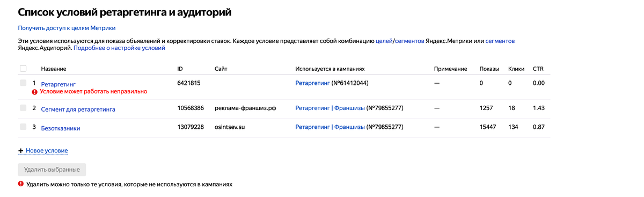Image resolution: width=644 pixels, height=197 pixels.
Task: Open campaign Ретаргетинг №61412044 link
Action: tap(312, 83)
